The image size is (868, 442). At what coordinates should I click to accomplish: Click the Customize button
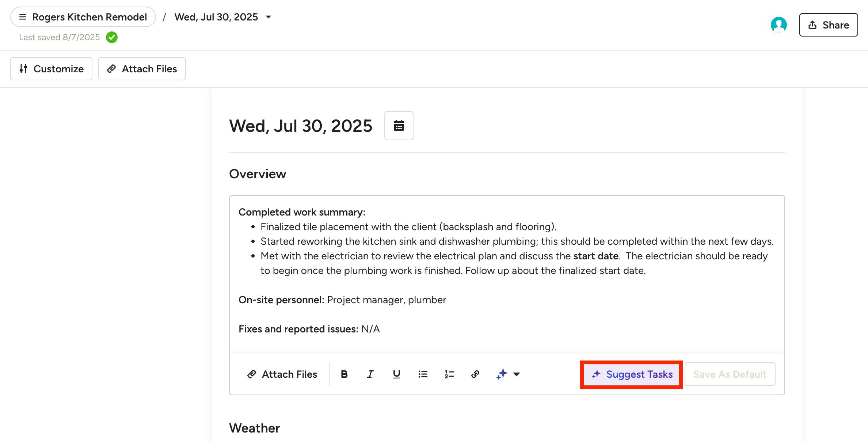coord(51,69)
